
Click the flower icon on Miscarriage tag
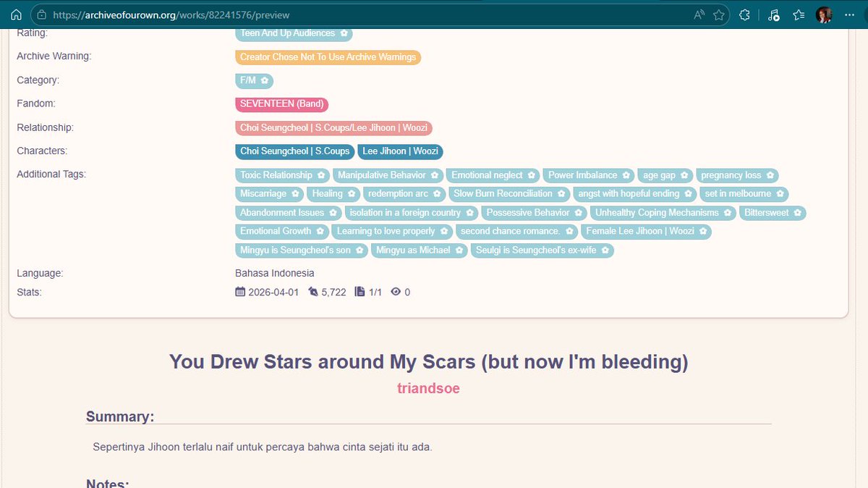coord(295,194)
